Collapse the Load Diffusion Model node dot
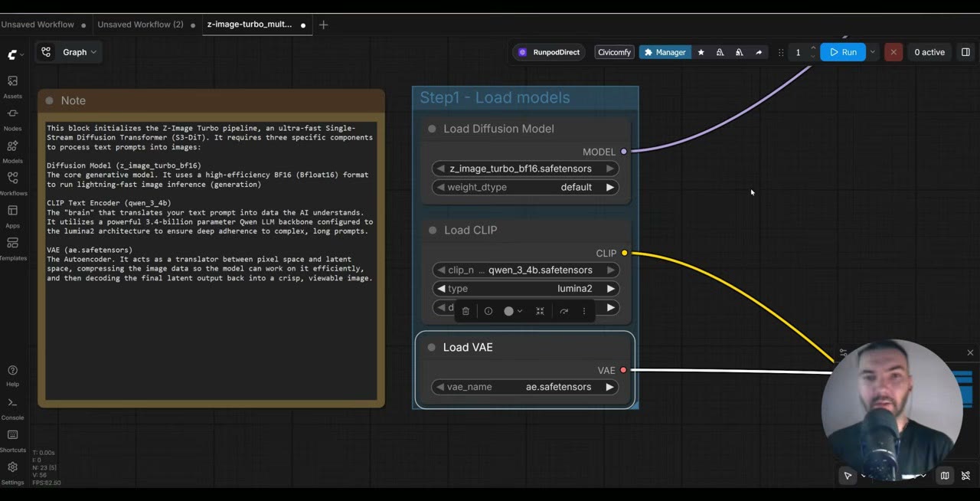The image size is (980, 501). 432,129
